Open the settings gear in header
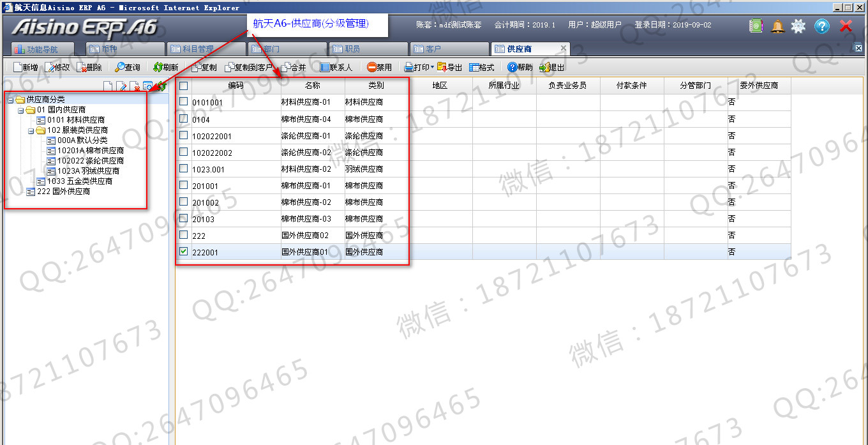Screen dimensions: 868x445 coord(798,26)
